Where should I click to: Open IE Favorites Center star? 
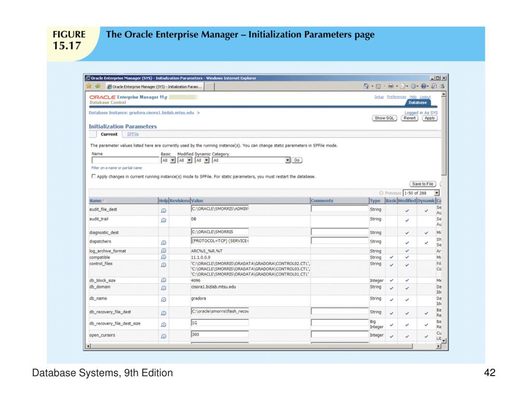89,86
